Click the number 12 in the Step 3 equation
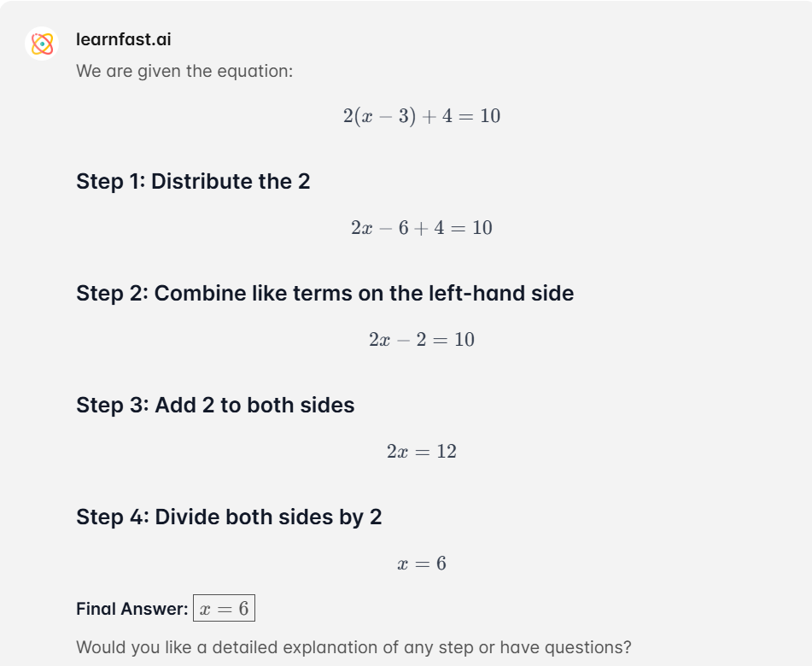 click(x=447, y=451)
